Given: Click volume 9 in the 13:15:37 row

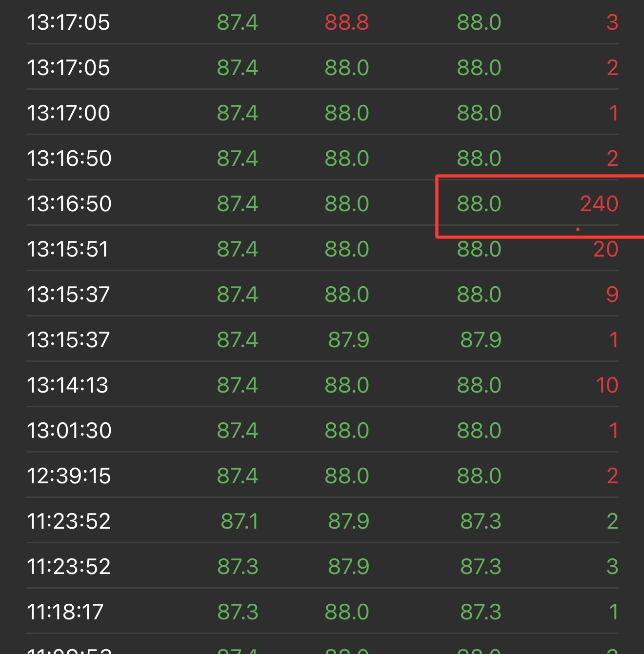Looking at the screenshot, I should pos(612,295).
